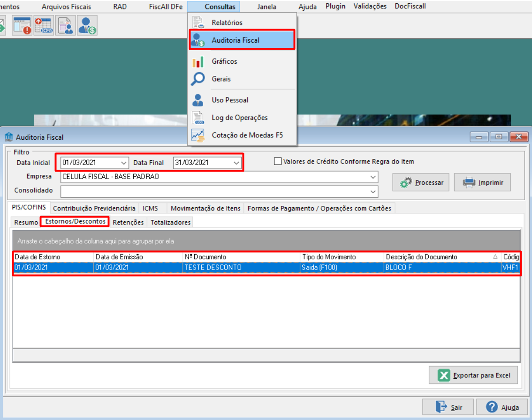The height and width of the screenshot is (420, 532).
Task: Click the Gerais magnifier icon
Action: (x=198, y=79)
